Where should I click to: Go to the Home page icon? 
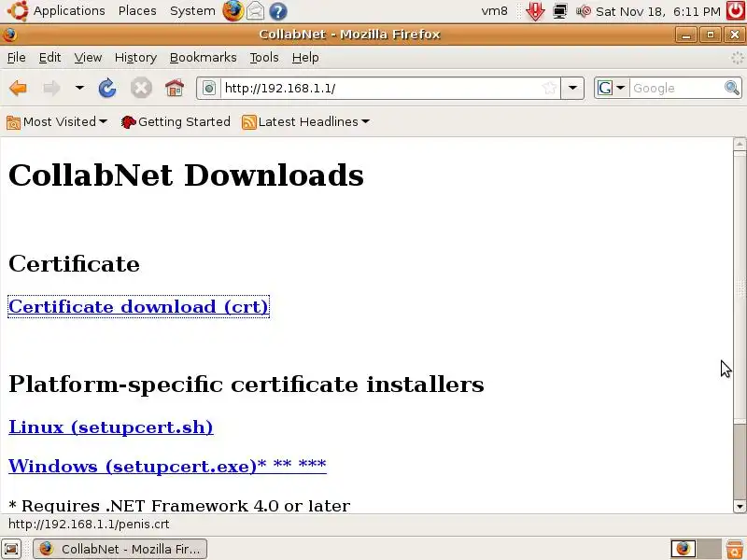tap(175, 88)
